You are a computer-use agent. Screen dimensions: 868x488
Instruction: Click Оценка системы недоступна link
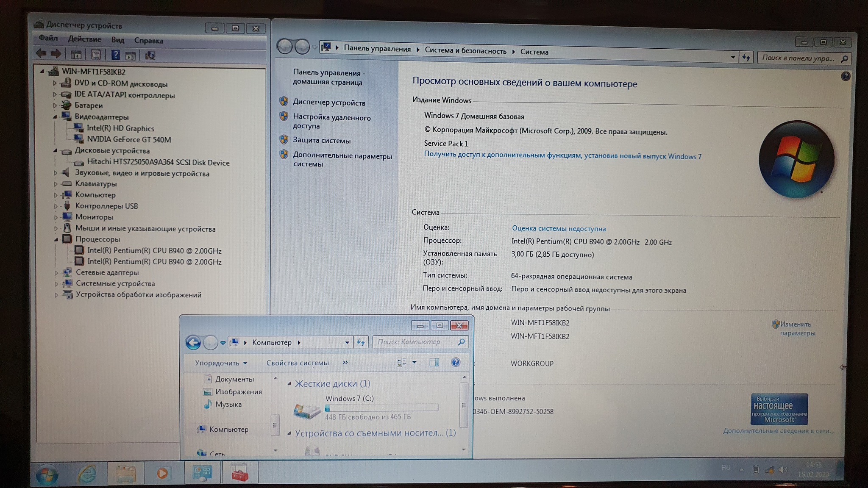click(559, 229)
